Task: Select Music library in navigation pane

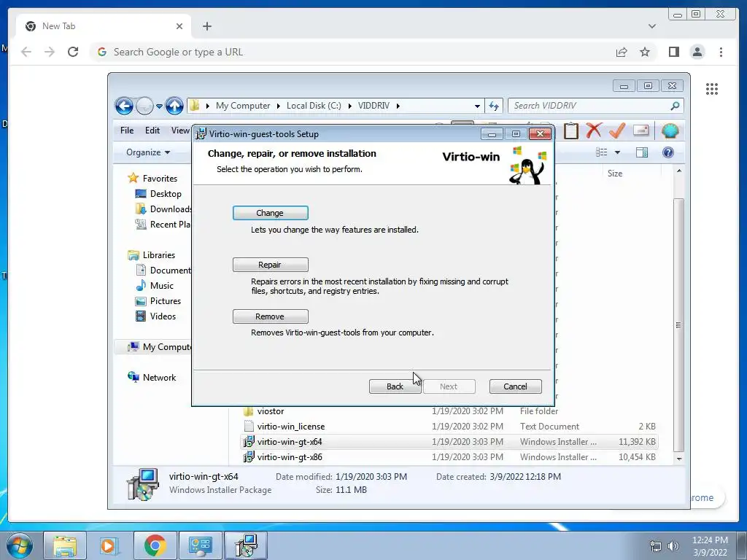Action: (155, 286)
